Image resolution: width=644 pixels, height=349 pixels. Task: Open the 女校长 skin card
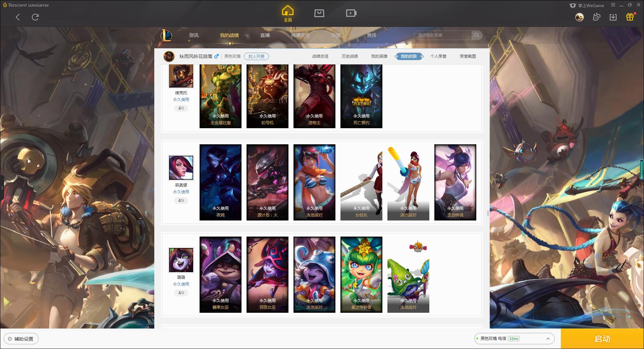(x=361, y=182)
